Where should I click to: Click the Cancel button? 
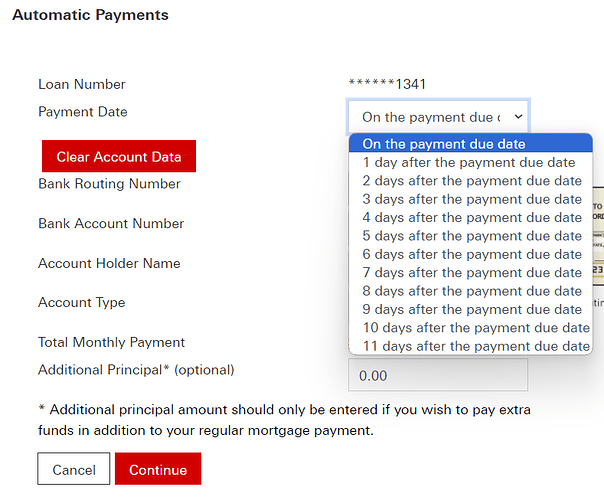(x=74, y=469)
